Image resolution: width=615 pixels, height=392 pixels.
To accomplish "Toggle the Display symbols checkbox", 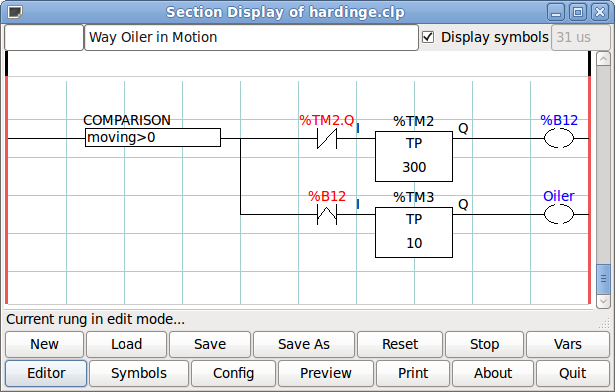I will point(428,37).
